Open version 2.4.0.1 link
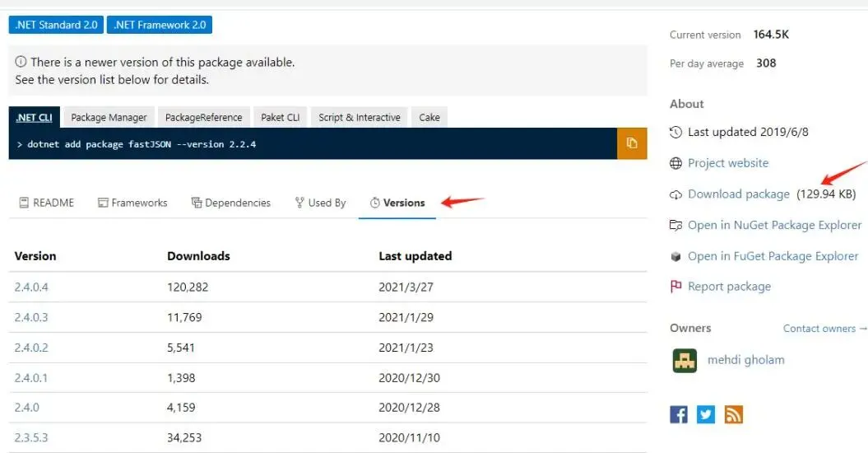Viewport: 868px width, 453px height. 31,377
